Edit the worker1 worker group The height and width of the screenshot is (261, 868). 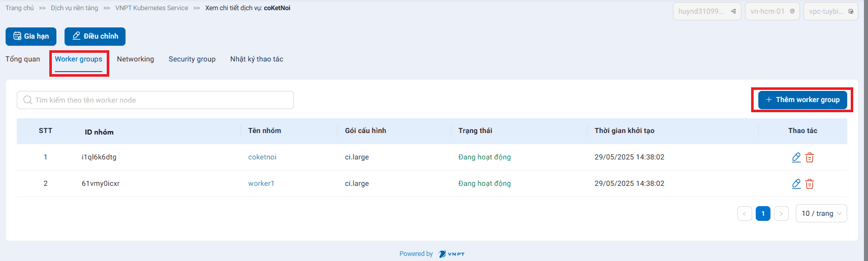click(x=796, y=184)
